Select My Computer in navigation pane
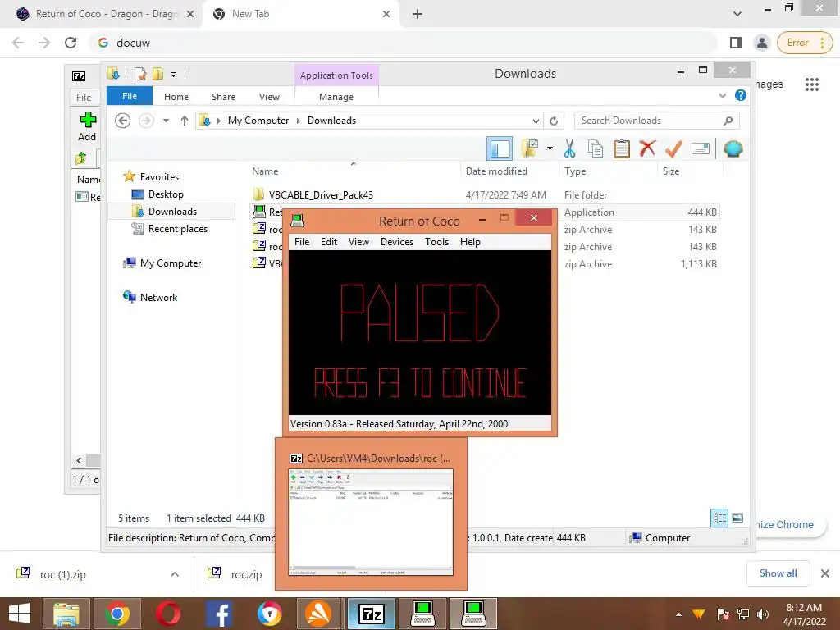Screen dimensions: 840x630 [x=171, y=262]
